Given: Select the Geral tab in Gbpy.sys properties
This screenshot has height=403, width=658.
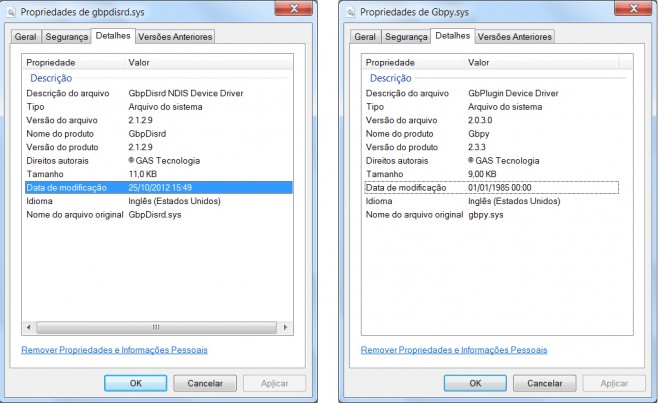Looking at the screenshot, I should [x=364, y=37].
